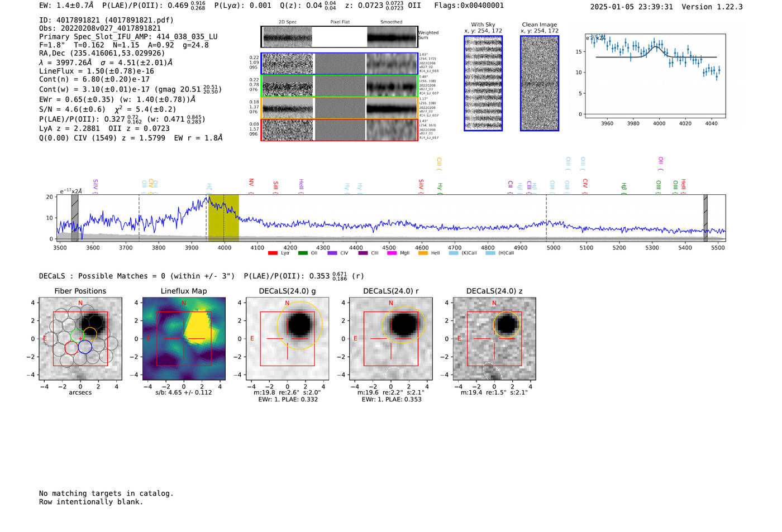Click the EWr: 1. PLAE: 0.353 caption
This screenshot has height=532, width=782.
click(x=391, y=400)
